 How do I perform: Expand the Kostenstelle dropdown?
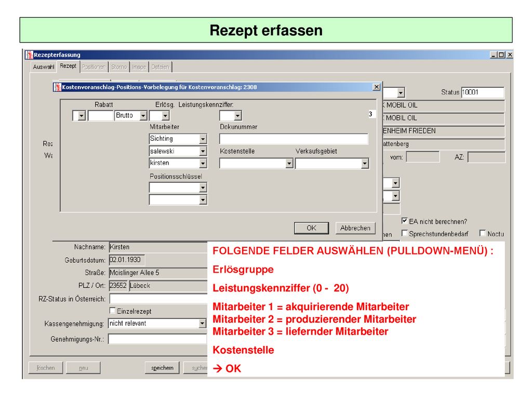point(289,164)
